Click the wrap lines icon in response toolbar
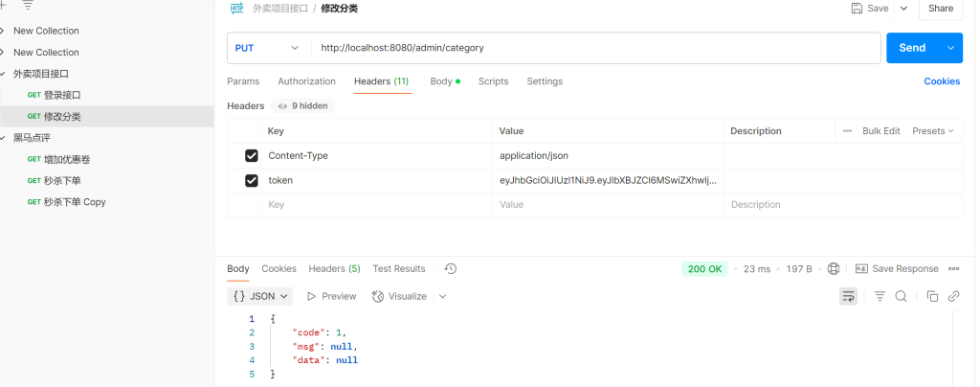The image size is (980, 387). pyautogui.click(x=848, y=297)
